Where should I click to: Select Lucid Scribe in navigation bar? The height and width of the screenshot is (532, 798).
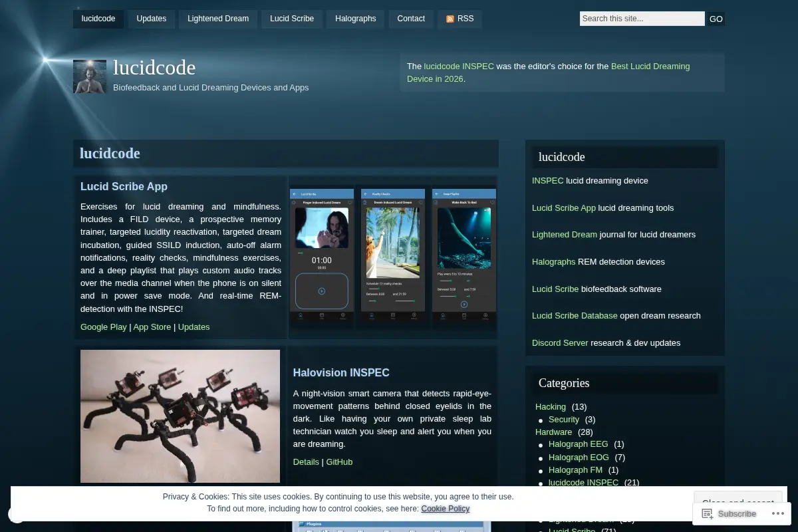point(292,19)
